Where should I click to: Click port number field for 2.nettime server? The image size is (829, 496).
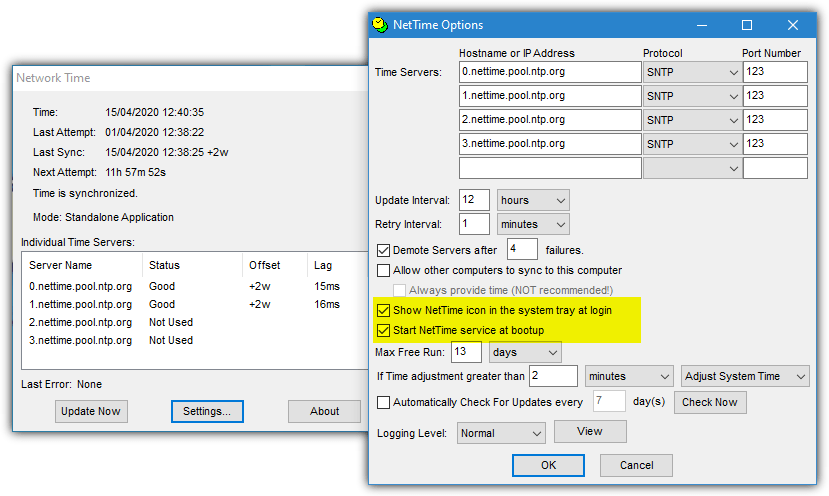pyautogui.click(x=775, y=120)
